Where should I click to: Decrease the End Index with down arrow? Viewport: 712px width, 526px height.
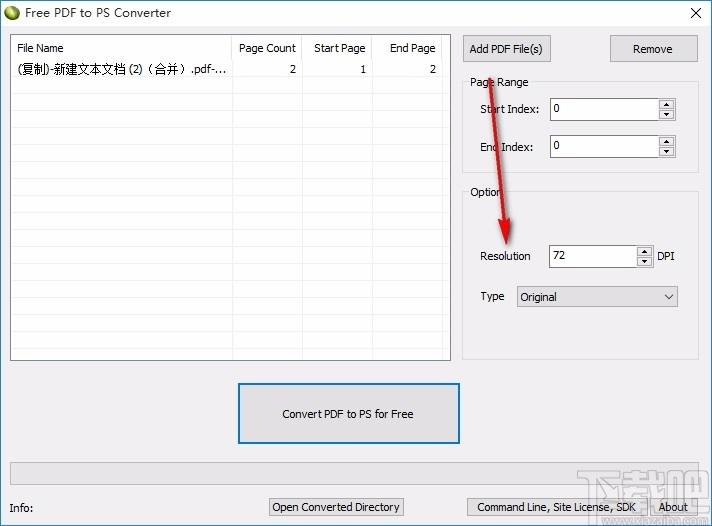[x=666, y=152]
